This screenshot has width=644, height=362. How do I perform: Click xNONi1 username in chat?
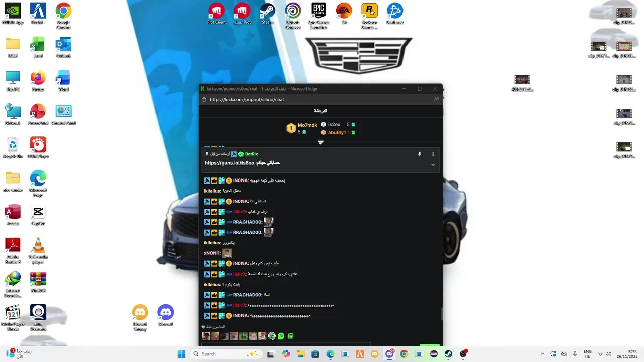(x=212, y=253)
